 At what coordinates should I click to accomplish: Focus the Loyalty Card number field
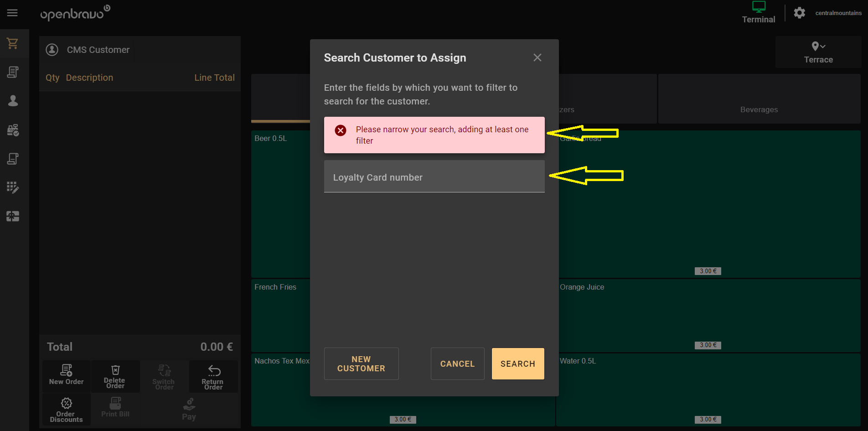434,177
